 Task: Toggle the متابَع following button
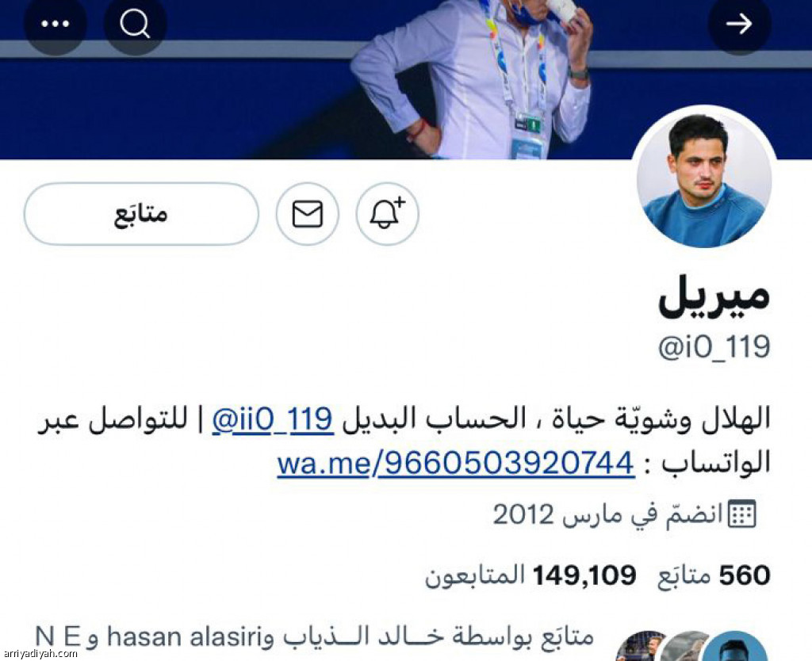[x=141, y=214]
